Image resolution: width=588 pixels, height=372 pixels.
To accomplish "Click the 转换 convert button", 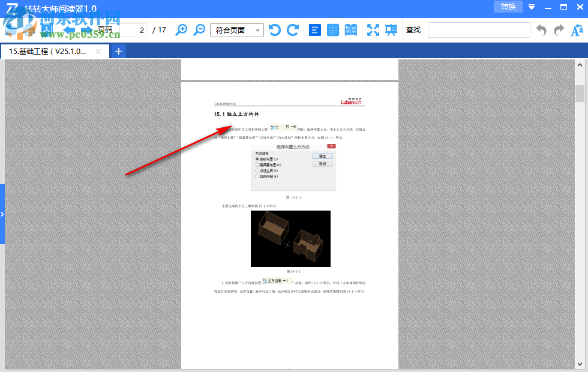I will point(508,7).
